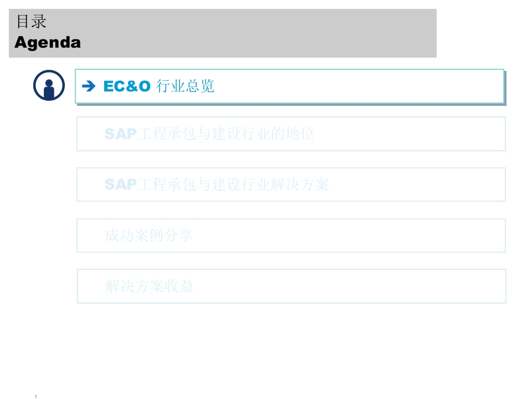Click bold SAP in the 行业的地位 item
The image size is (532, 399).
pos(120,134)
